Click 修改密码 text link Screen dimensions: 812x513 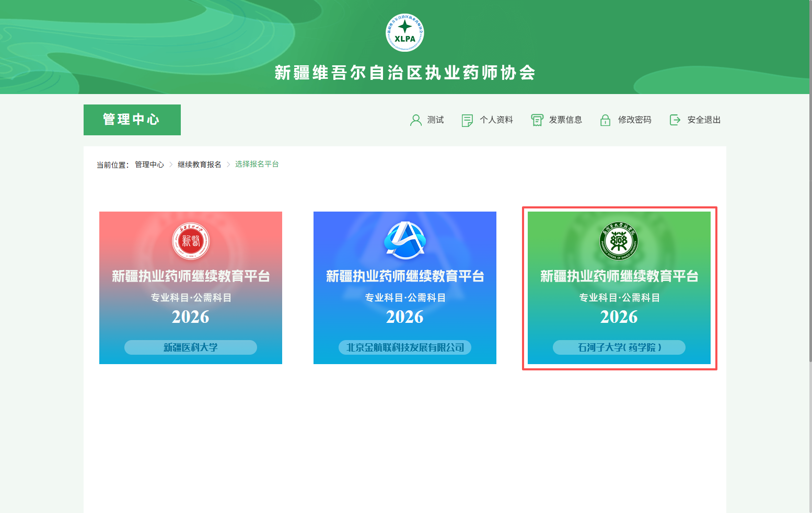[634, 120]
